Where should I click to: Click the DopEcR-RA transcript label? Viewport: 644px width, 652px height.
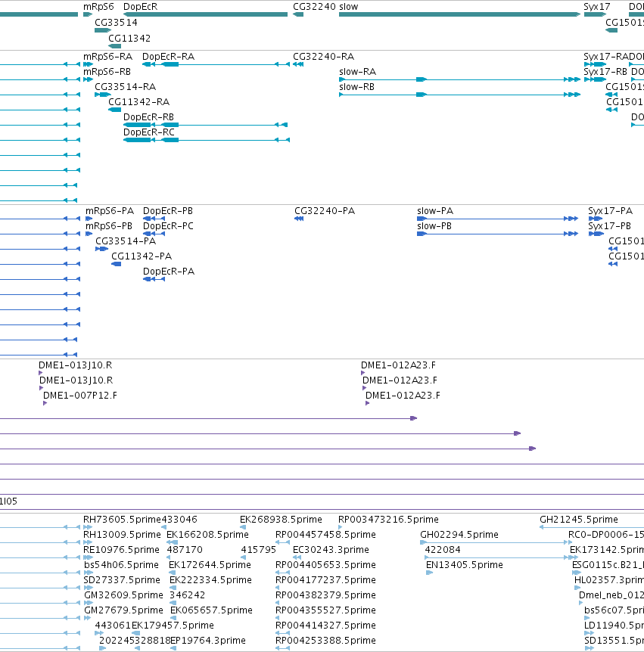[168, 57]
